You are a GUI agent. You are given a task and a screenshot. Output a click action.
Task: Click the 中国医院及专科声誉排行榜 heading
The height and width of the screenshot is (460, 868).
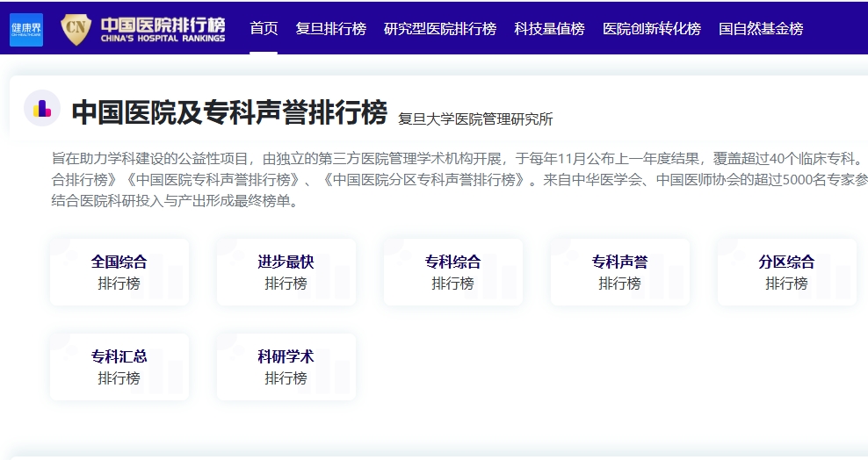(x=229, y=111)
